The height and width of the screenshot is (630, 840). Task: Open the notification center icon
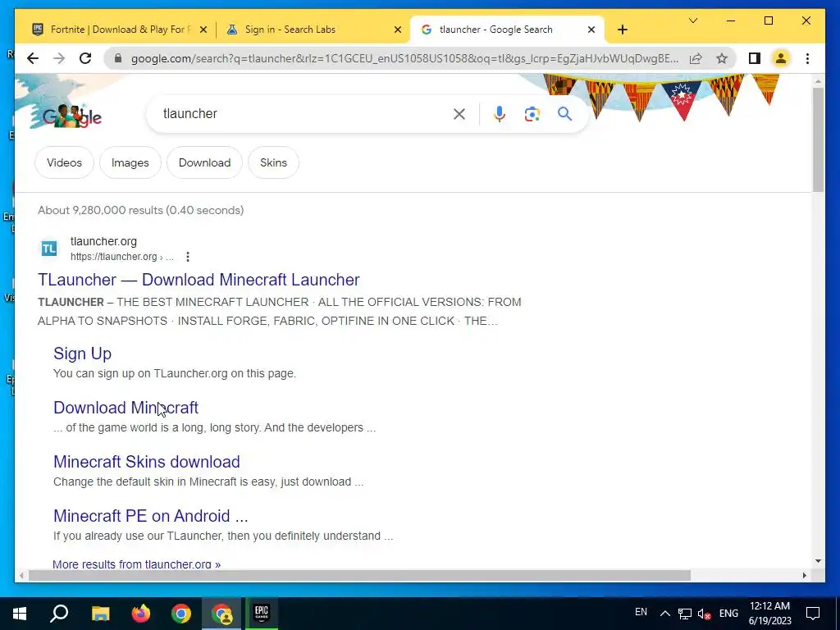pos(813,614)
